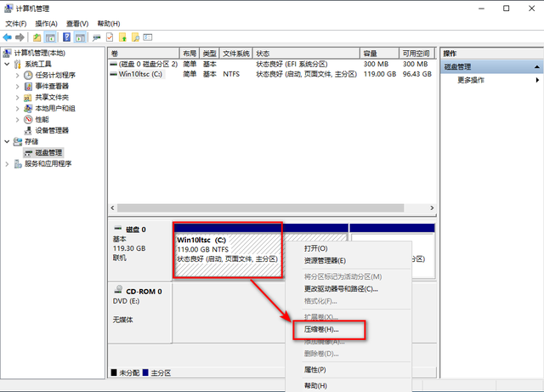Image resolution: width=544 pixels, height=392 pixels.
Task: Open the 帮助(H) menu in menu bar
Action: coord(109,24)
